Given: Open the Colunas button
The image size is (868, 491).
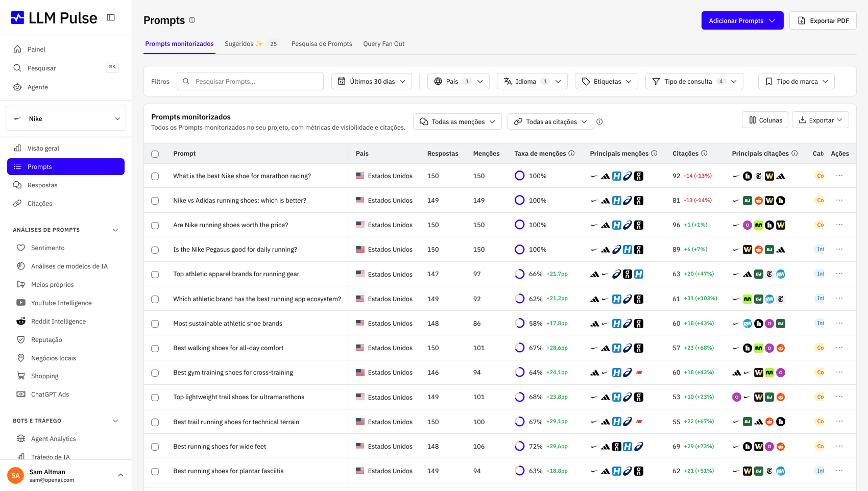Looking at the screenshot, I should [x=765, y=120].
